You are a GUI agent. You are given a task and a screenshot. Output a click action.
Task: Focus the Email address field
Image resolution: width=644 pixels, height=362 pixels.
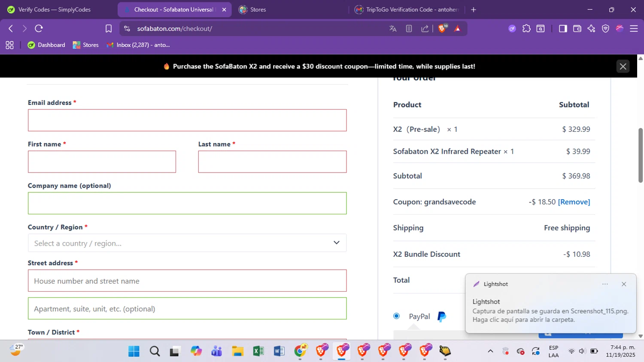pyautogui.click(x=187, y=120)
